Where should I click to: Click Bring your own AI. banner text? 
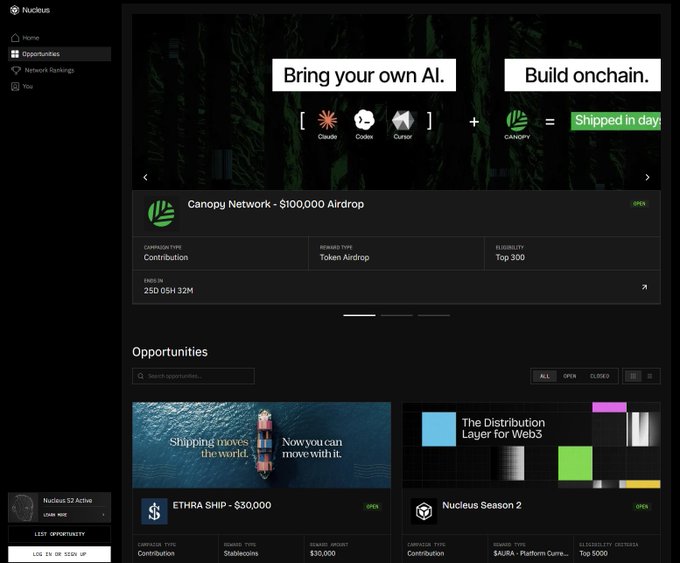(364, 75)
